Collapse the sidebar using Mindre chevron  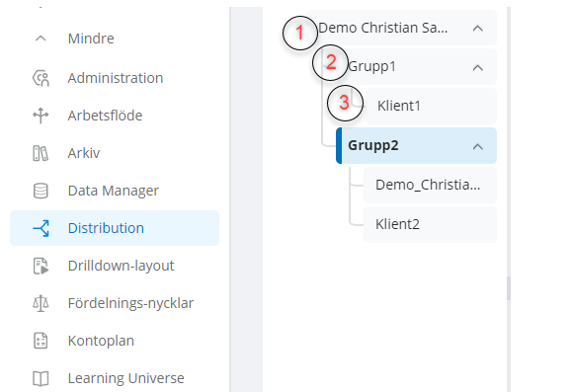tap(41, 39)
